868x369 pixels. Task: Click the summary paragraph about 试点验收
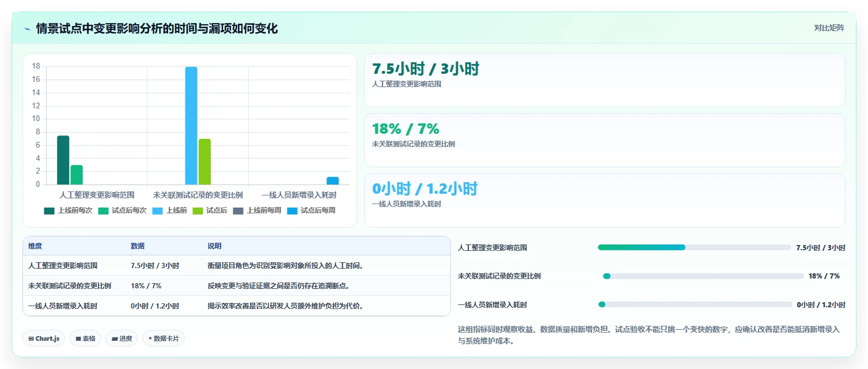click(649, 335)
